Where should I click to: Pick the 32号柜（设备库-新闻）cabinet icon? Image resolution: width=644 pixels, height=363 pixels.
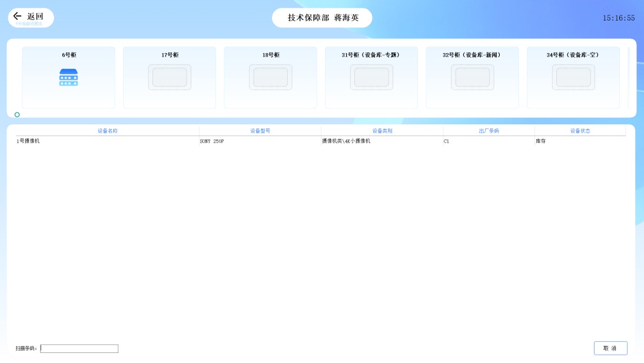[x=472, y=78]
